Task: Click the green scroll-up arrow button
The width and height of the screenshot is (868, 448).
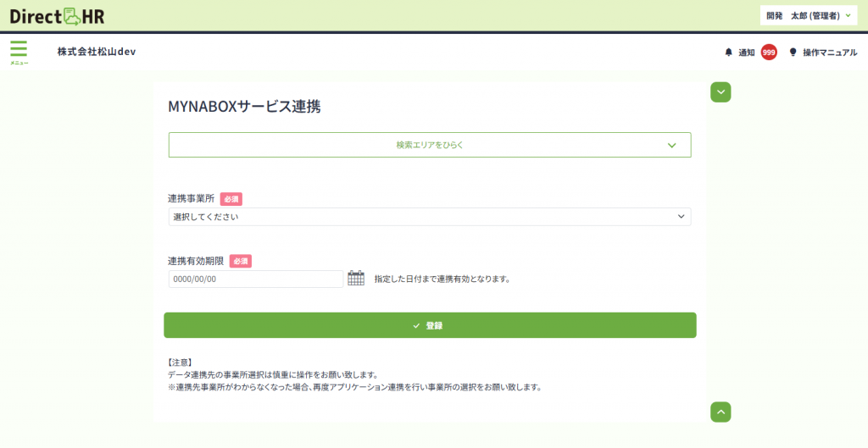Action: (721, 412)
